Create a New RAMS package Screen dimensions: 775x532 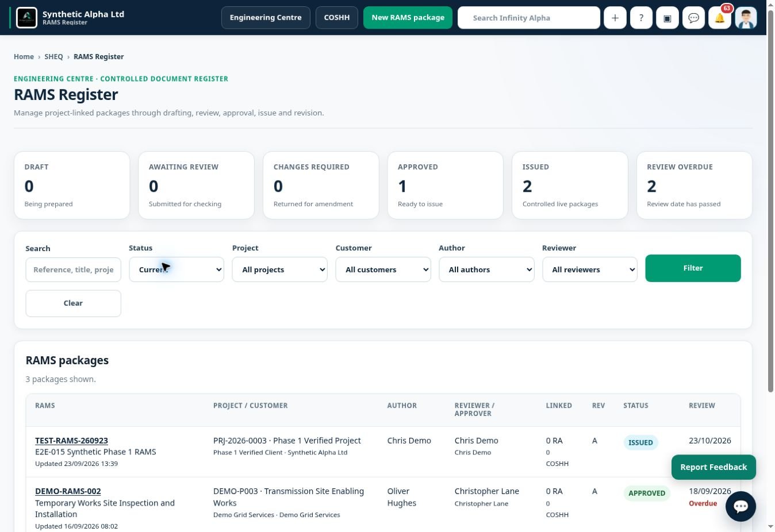pos(408,18)
